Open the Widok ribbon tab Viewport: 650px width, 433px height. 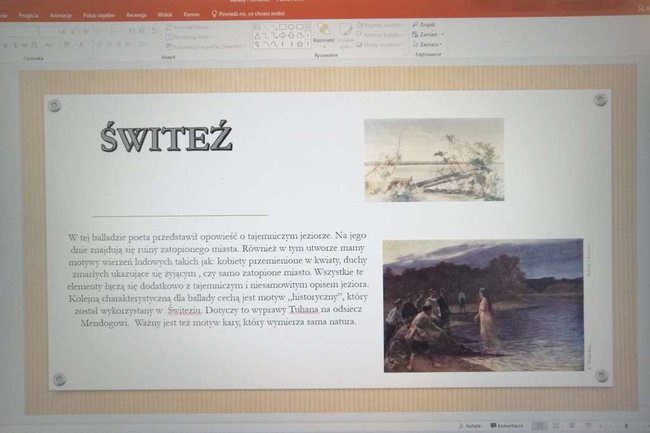(x=164, y=16)
